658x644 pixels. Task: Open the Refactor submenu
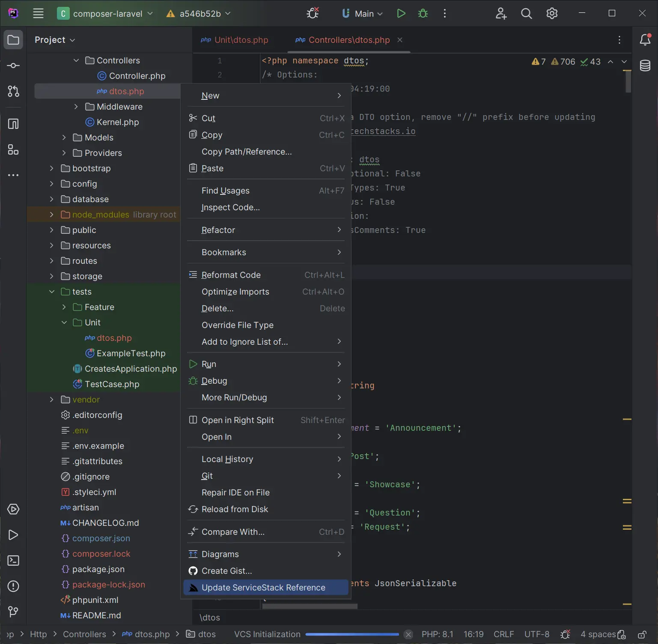coord(266,230)
